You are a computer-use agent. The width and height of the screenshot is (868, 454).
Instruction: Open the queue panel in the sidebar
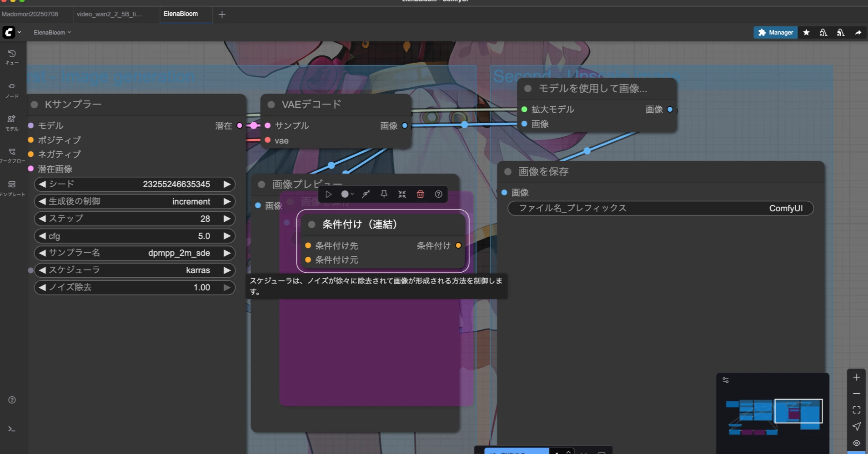(12, 54)
